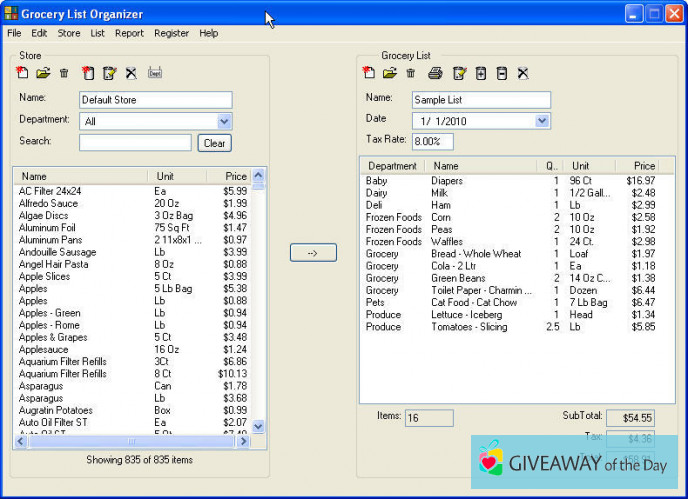The height and width of the screenshot is (499, 688).
Task: Click the Dept icon in Store toolbar
Action: click(x=155, y=73)
